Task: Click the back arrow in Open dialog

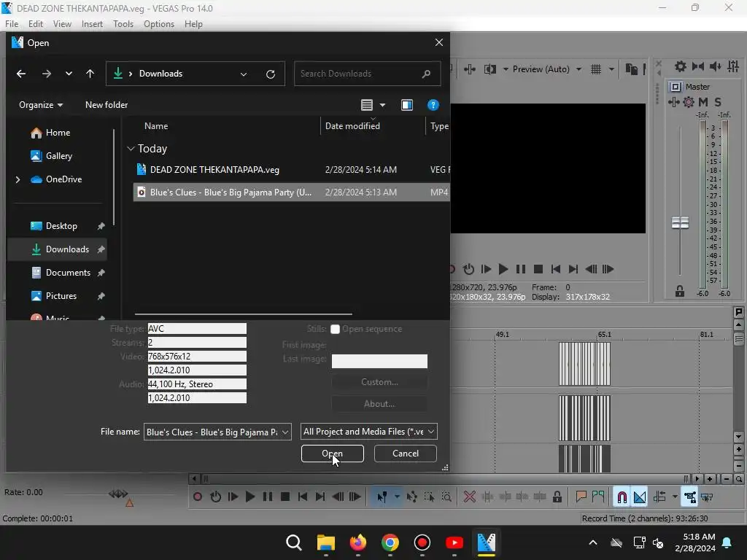Action: click(x=21, y=74)
